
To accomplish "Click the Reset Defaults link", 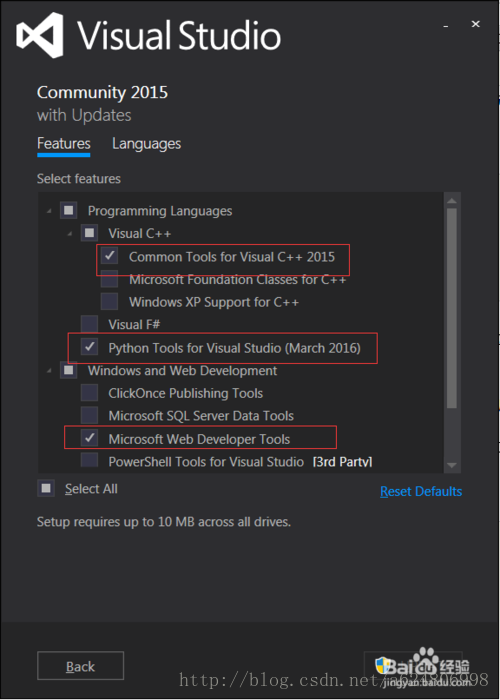I will click(x=421, y=492).
